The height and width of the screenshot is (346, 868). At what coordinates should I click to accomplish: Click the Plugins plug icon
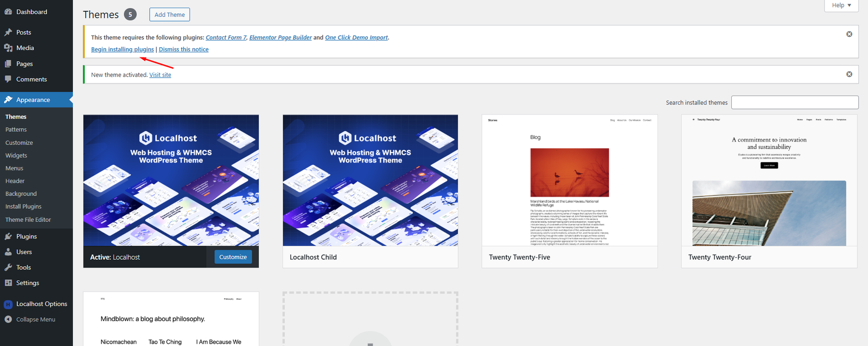[x=8, y=236]
